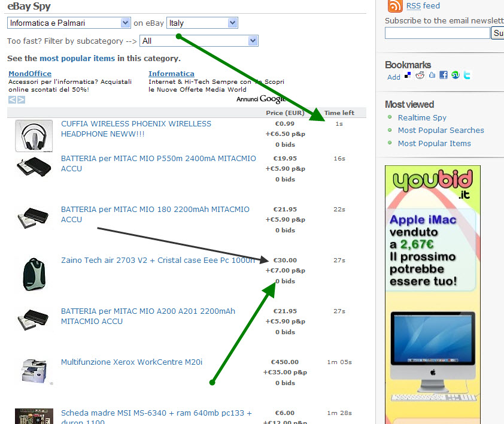Open the RSS feed link

pos(423,6)
